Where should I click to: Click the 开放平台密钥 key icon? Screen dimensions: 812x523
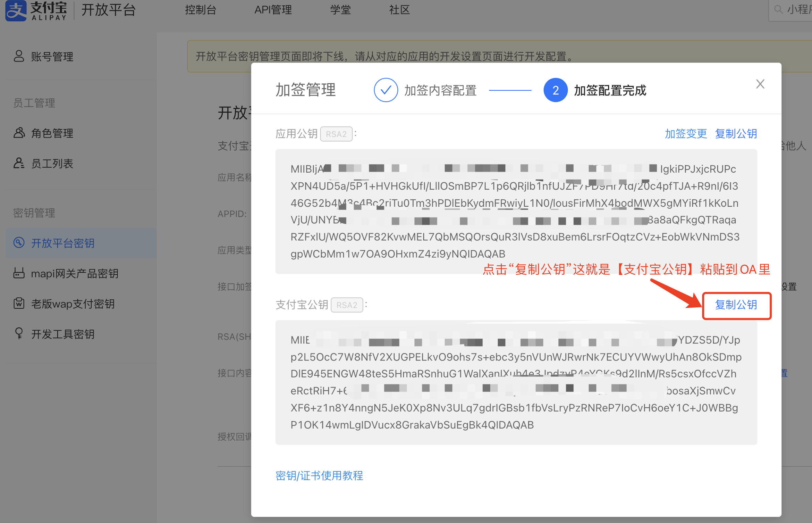pos(19,242)
